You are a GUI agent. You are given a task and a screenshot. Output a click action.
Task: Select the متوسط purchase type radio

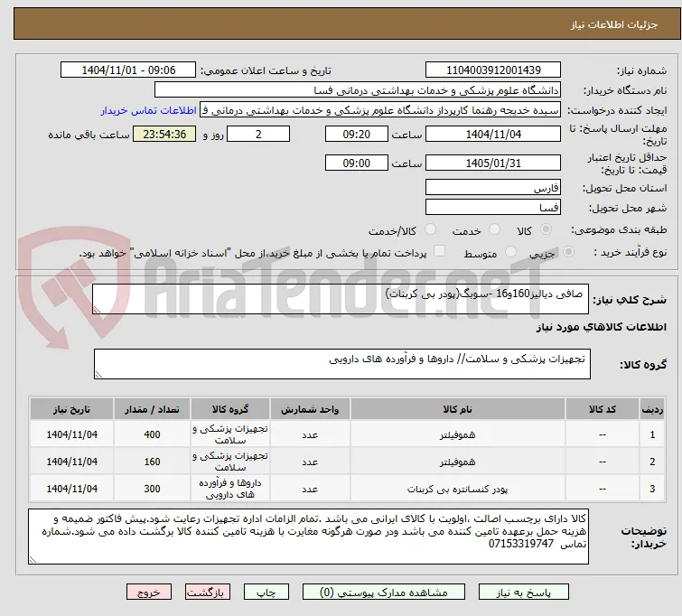tap(510, 252)
